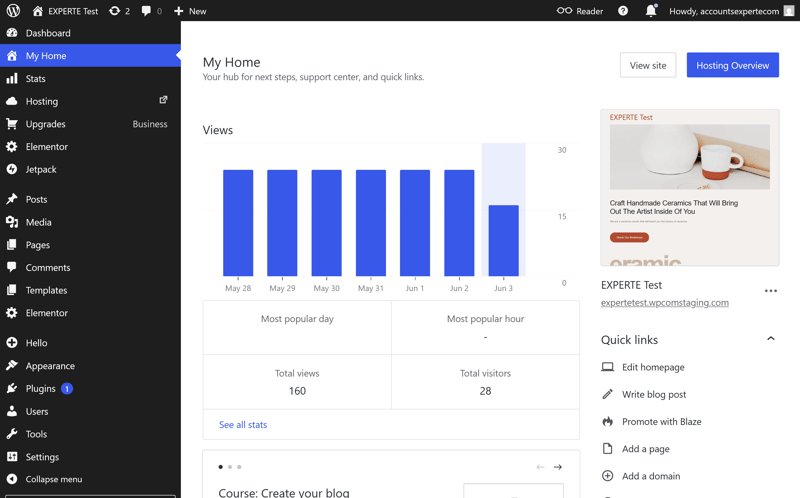Click the Write blog post pencil icon
Viewport: 800px width, 498px height.
click(x=607, y=394)
